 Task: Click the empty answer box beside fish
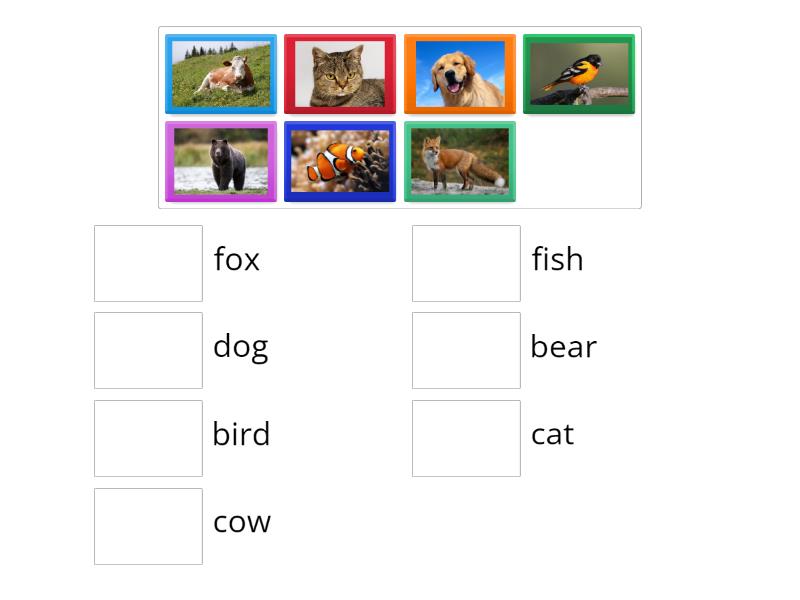click(466, 263)
